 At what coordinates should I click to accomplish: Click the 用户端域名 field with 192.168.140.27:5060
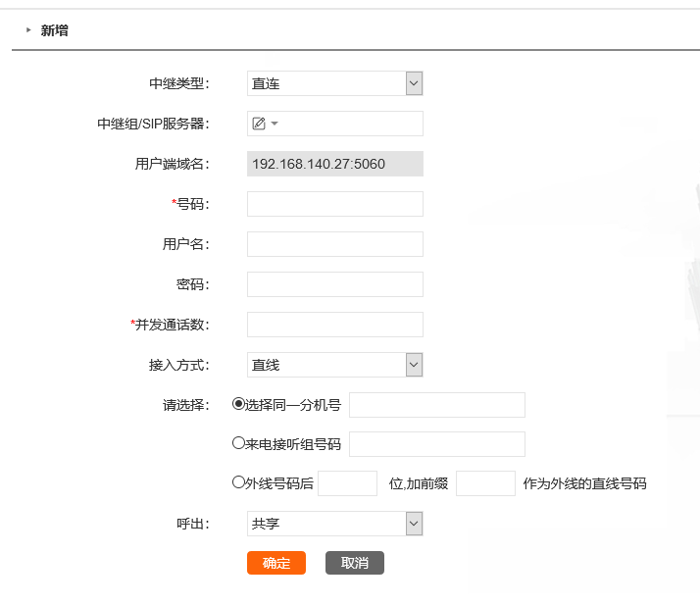tap(335, 164)
